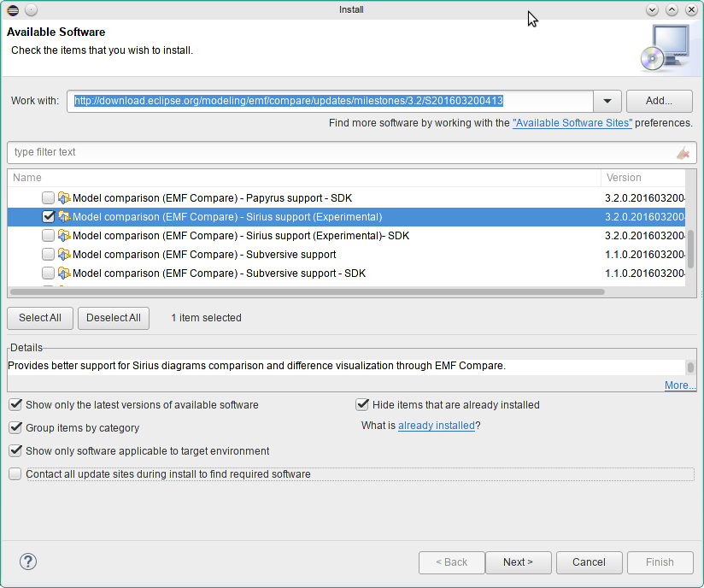Select Subversive support - SDK row text
The width and height of the screenshot is (704, 588).
pos(219,273)
